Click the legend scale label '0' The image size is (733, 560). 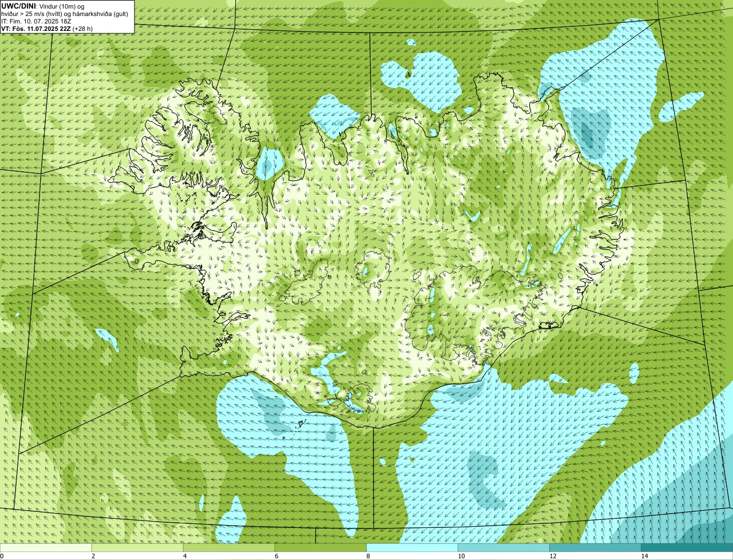[x=2, y=556]
